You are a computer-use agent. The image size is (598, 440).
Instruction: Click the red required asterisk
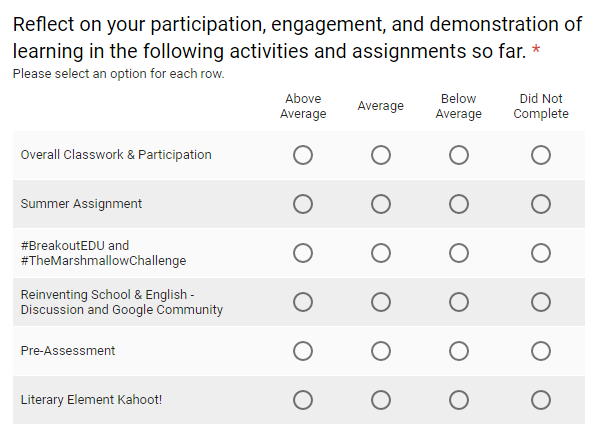[x=536, y=50]
